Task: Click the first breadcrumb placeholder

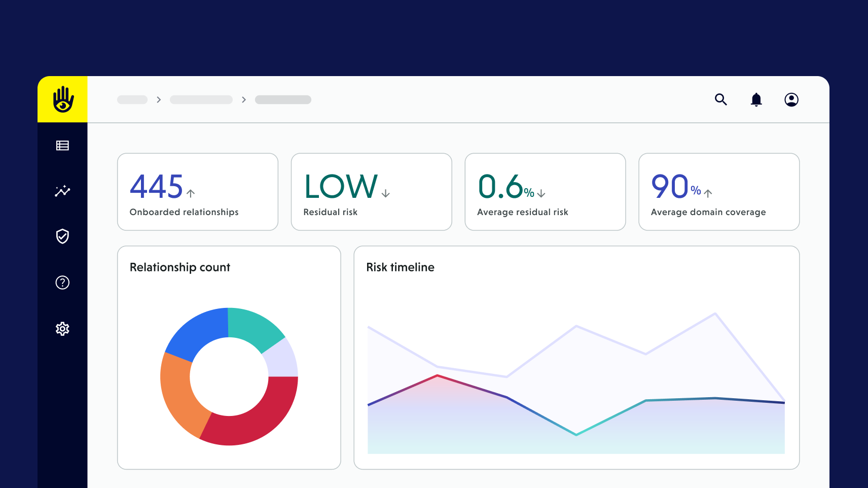Action: (x=132, y=100)
